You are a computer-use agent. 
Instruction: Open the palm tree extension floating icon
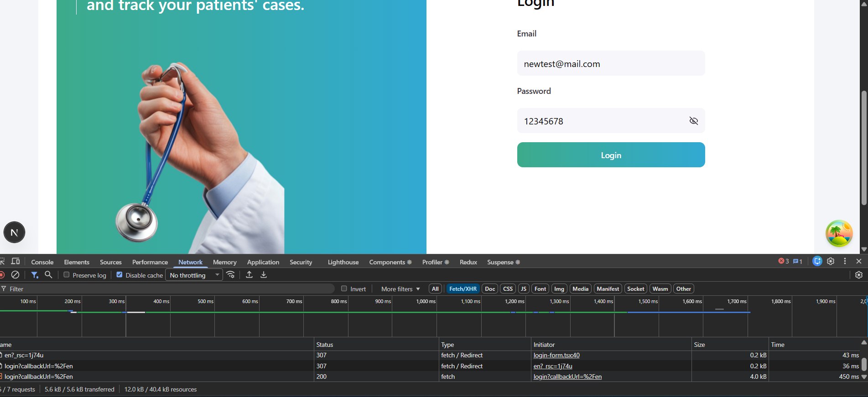pos(839,233)
